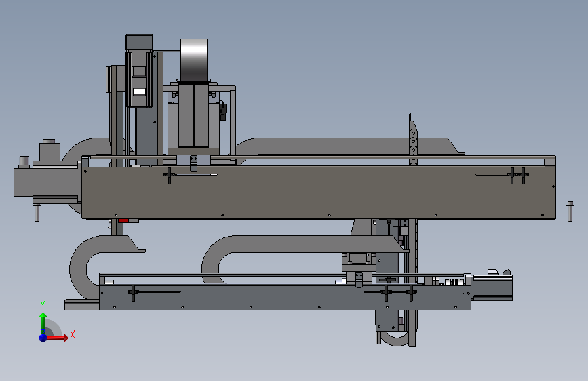Click the green Y axis arrow of the triad
The height and width of the screenshot is (381, 588).
(43, 323)
